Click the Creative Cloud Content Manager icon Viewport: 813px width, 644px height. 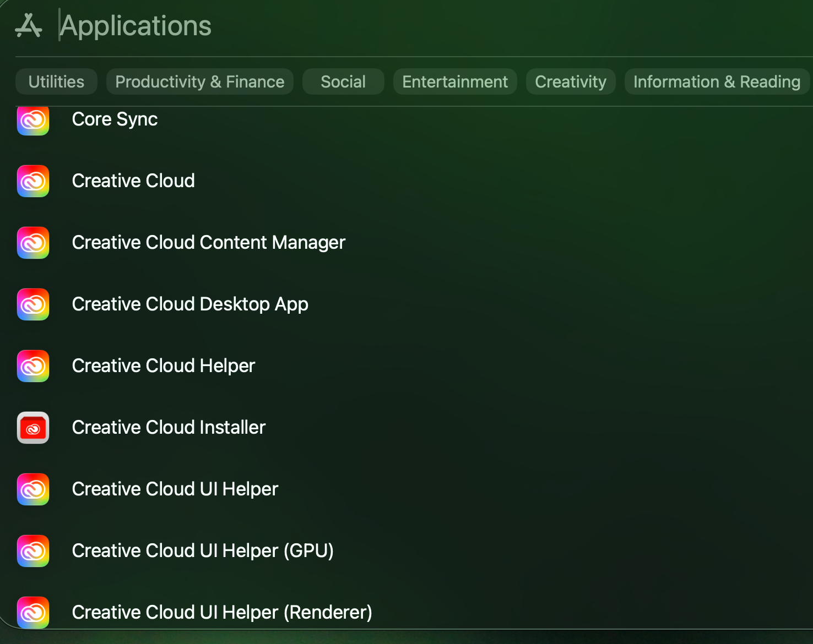coord(33,243)
